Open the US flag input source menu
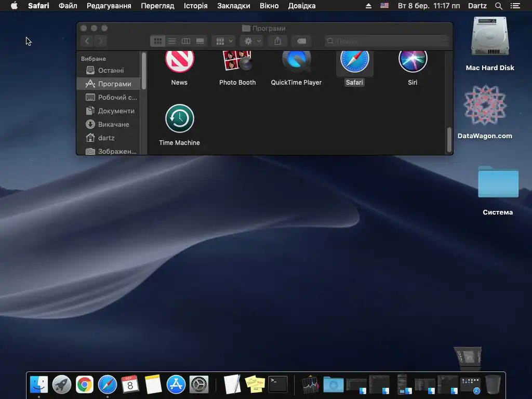This screenshot has height=399, width=532. [384, 5]
